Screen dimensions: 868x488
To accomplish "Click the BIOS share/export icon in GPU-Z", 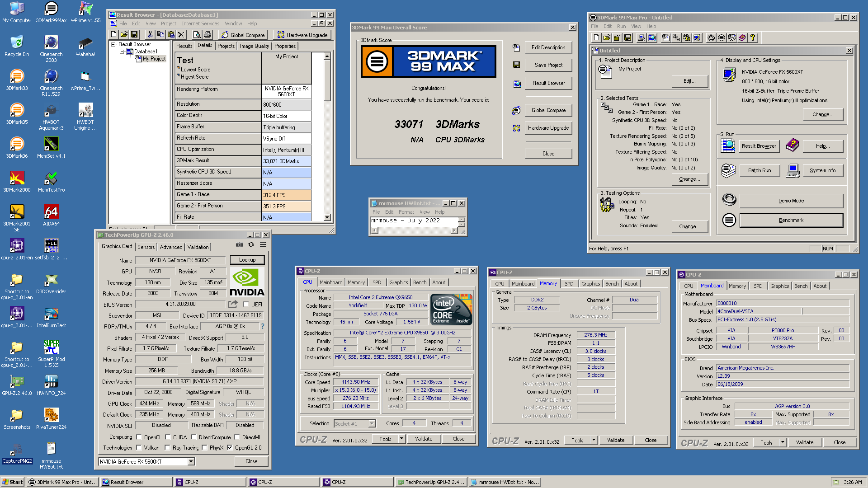I will pyautogui.click(x=233, y=304).
